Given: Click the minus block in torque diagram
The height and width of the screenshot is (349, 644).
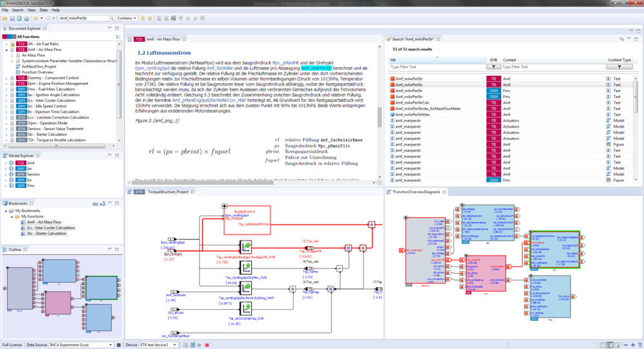Looking at the screenshot, I should [339, 269].
